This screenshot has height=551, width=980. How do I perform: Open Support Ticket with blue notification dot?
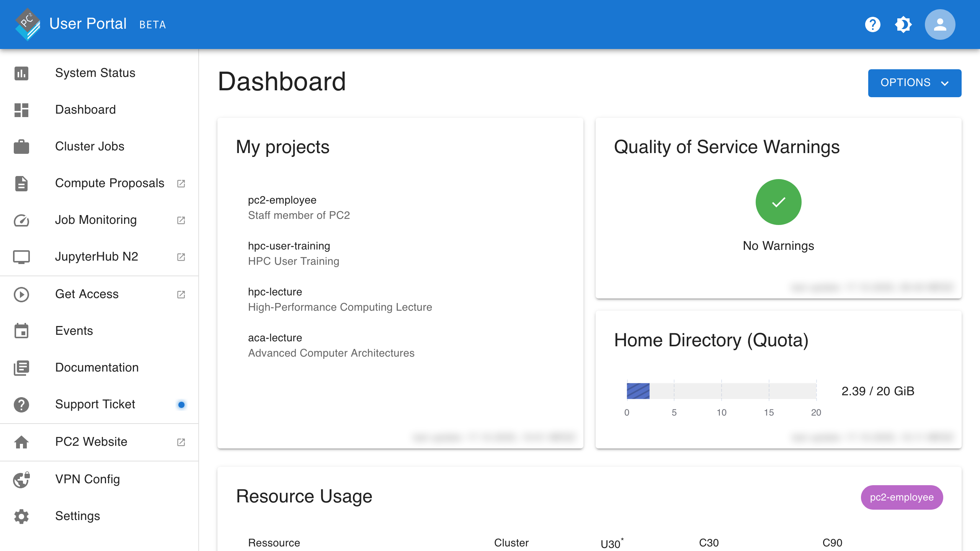coord(95,404)
